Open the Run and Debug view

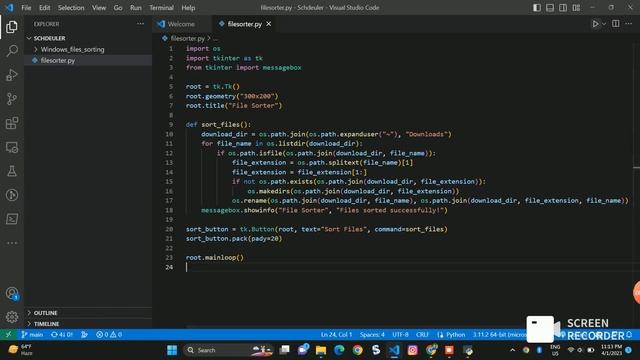(x=12, y=75)
